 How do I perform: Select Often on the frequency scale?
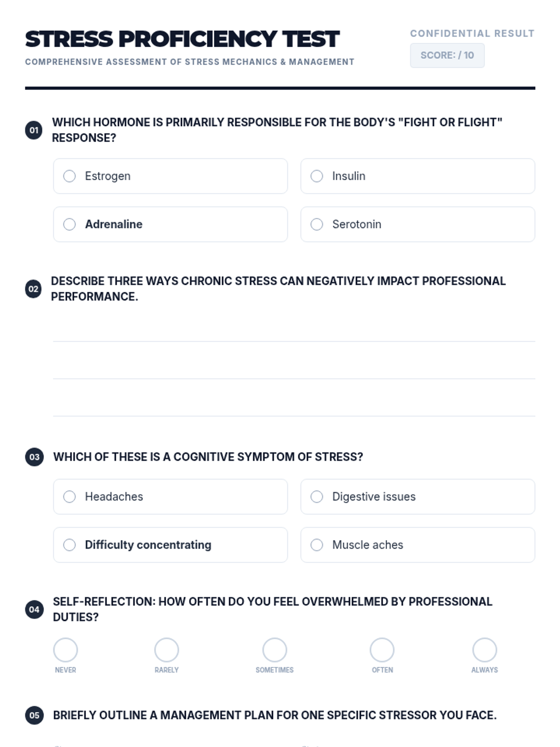point(382,650)
